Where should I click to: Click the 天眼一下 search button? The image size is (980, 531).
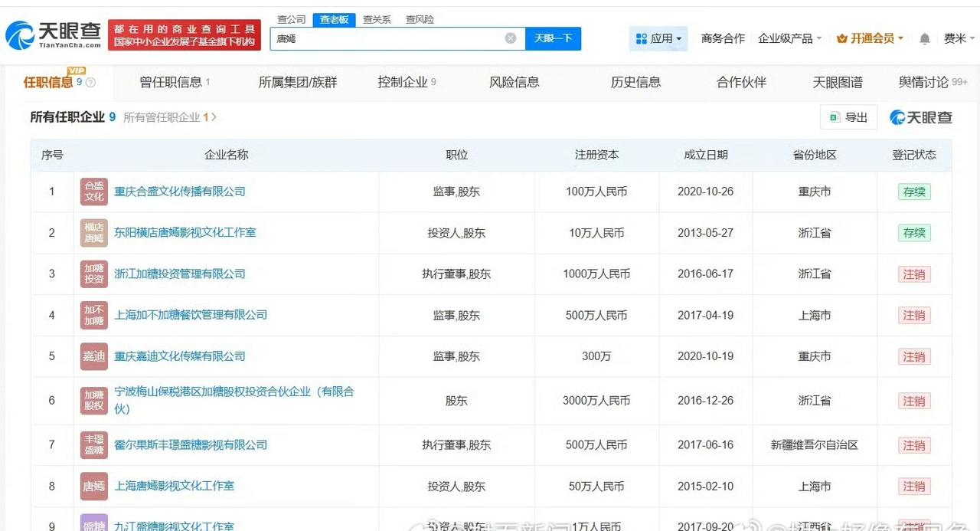(x=553, y=38)
